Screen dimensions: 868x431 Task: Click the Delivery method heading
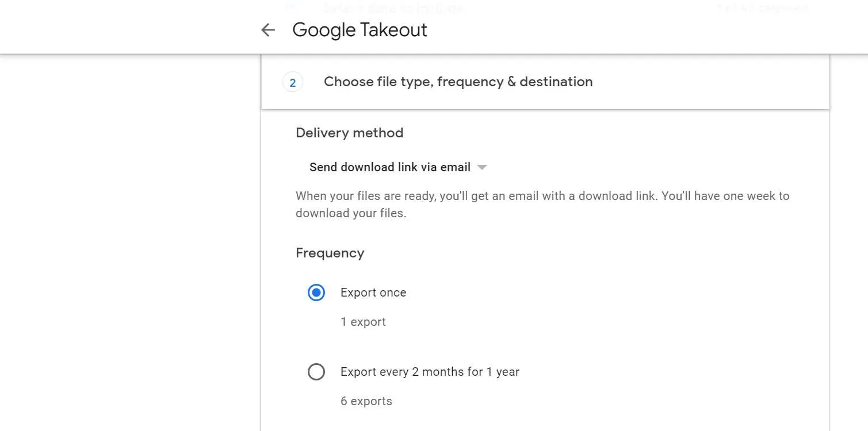pyautogui.click(x=349, y=133)
